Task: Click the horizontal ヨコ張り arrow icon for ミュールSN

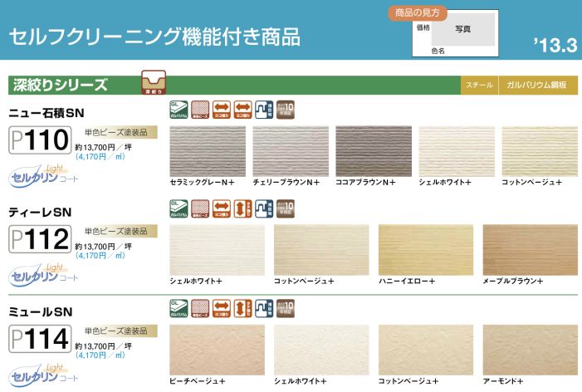Action: pos(222,308)
